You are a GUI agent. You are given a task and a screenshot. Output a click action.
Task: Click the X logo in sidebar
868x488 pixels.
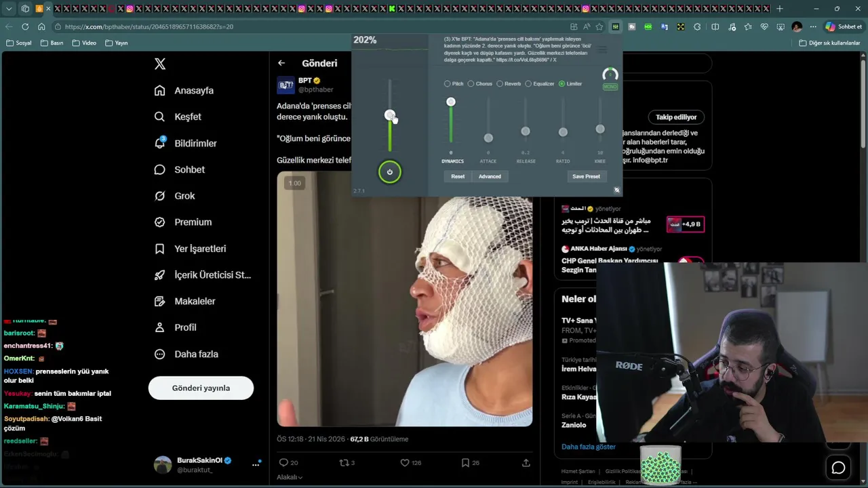160,64
